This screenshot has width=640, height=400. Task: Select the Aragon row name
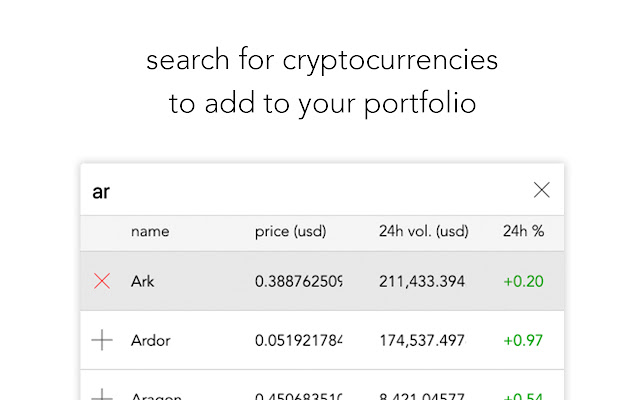click(154, 396)
